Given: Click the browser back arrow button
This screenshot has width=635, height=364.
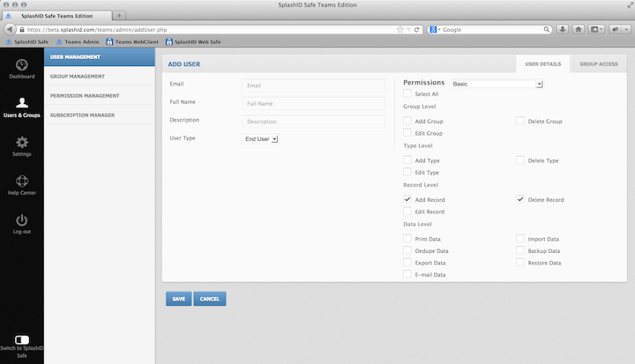Looking at the screenshot, I should (10, 30).
